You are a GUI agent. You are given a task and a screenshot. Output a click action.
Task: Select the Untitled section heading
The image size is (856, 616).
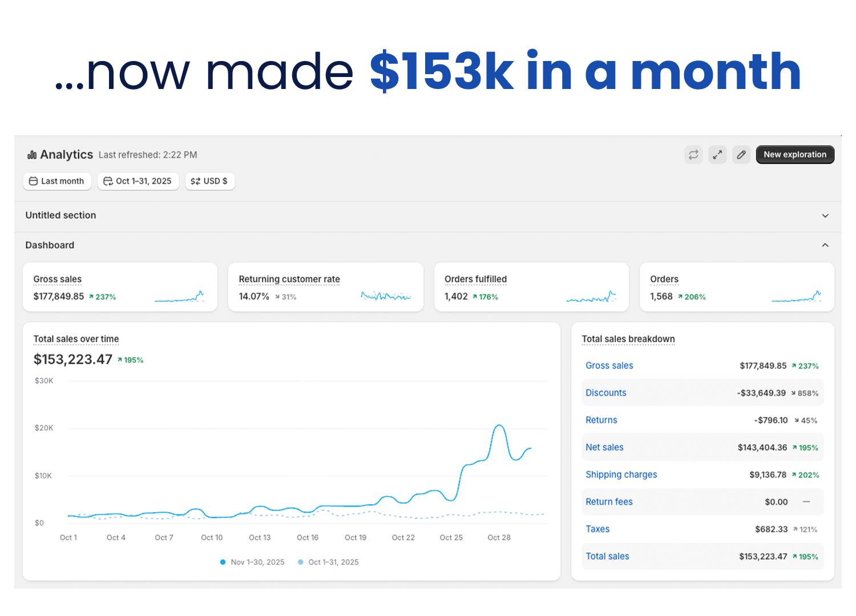click(x=60, y=216)
